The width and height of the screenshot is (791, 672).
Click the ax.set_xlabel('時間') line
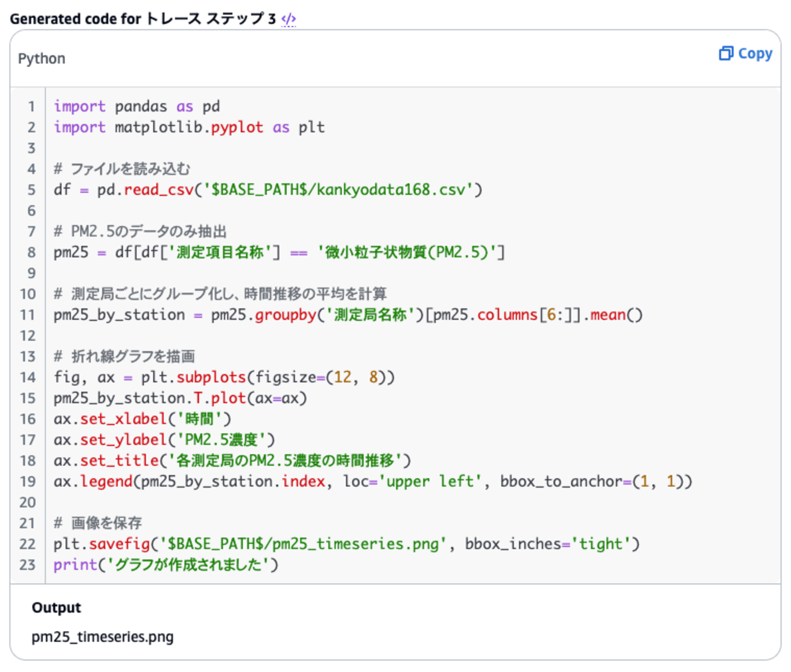142,419
